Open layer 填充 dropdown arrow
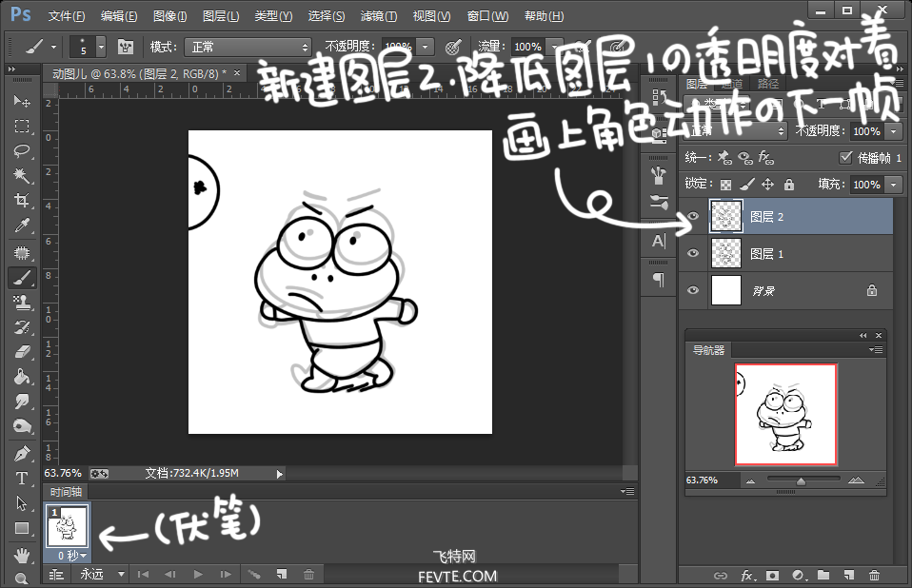This screenshot has width=912, height=588. (894, 185)
